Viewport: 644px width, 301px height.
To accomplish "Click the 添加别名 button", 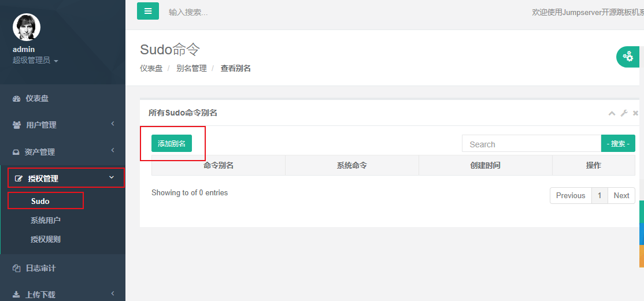I will tap(172, 143).
